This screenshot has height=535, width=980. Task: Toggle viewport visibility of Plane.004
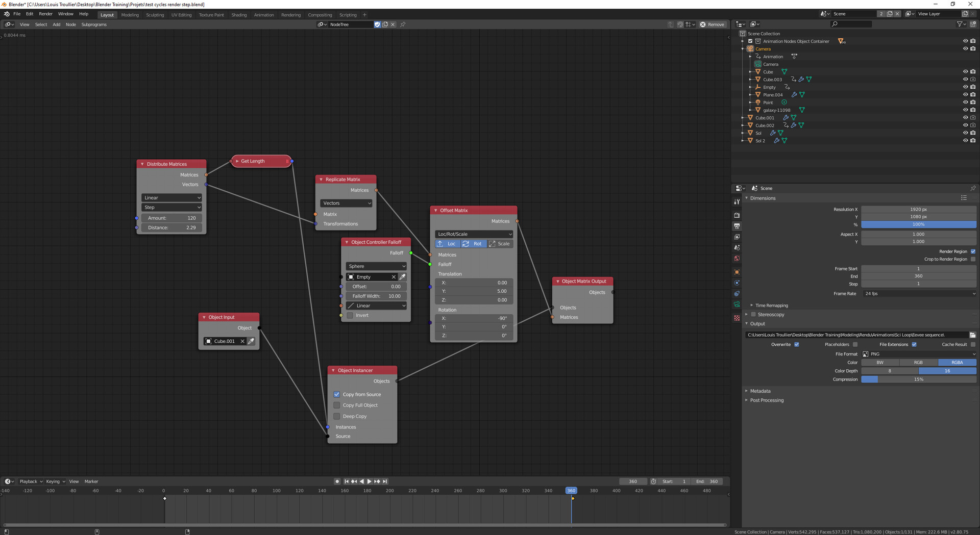965,95
